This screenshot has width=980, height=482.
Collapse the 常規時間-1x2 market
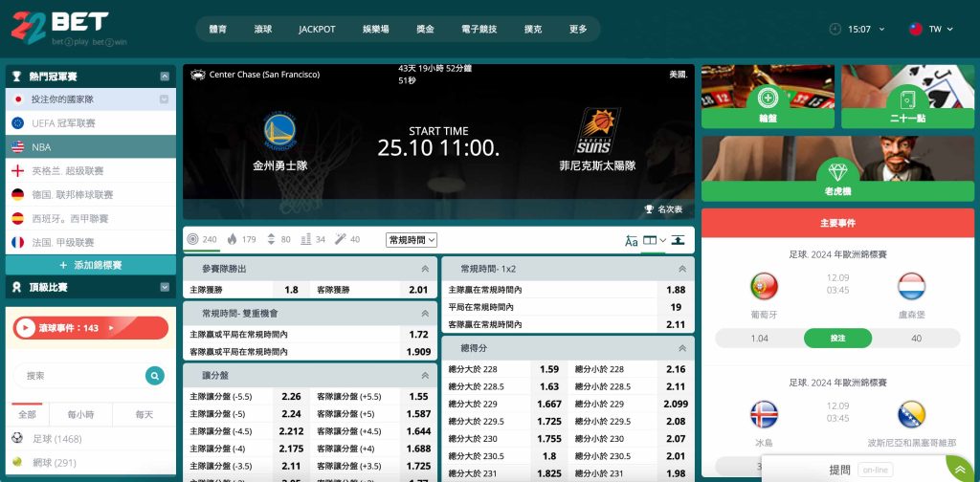tap(682, 269)
